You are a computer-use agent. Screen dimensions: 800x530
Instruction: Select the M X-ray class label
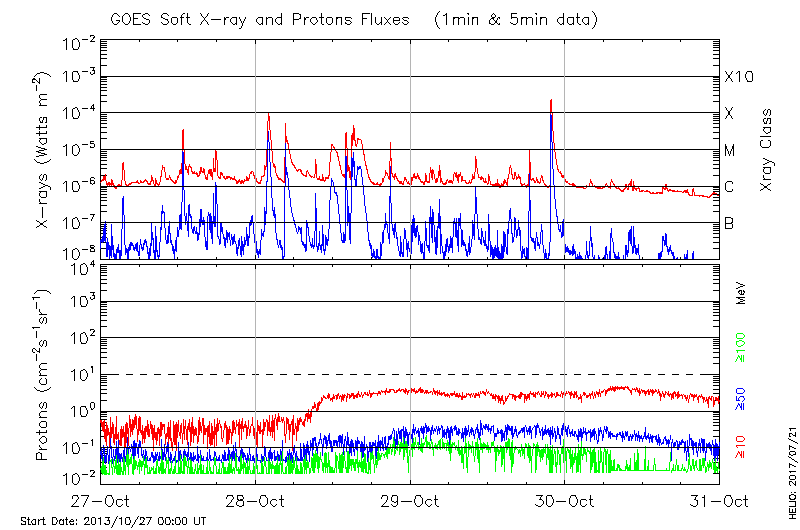(x=730, y=151)
